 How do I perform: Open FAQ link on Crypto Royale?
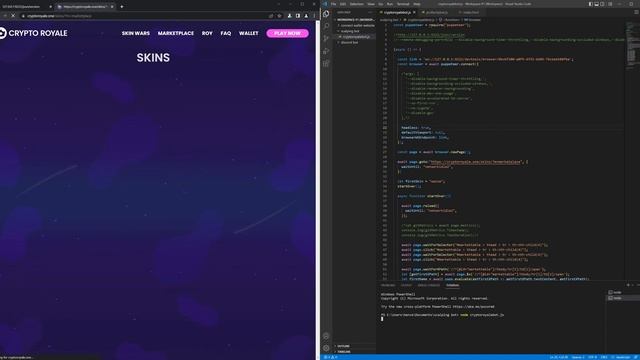click(x=226, y=33)
